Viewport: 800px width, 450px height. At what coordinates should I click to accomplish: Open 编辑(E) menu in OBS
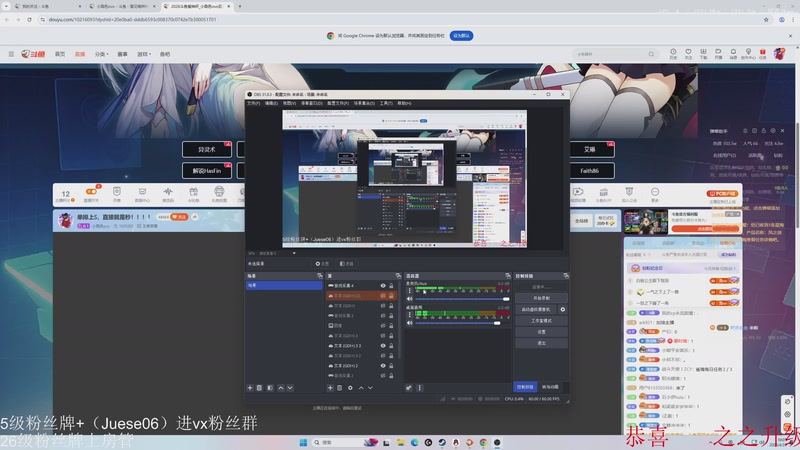pos(271,103)
